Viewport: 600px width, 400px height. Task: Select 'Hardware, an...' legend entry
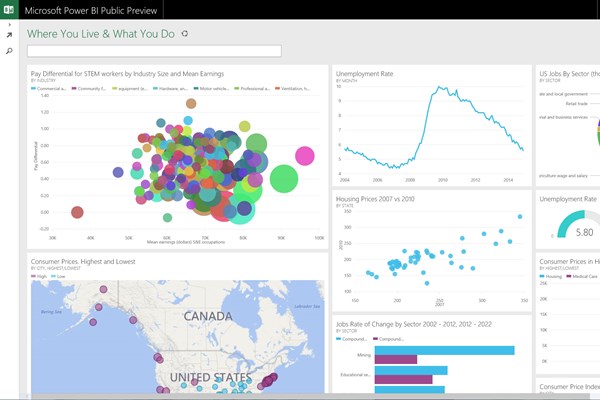pyautogui.click(x=170, y=88)
